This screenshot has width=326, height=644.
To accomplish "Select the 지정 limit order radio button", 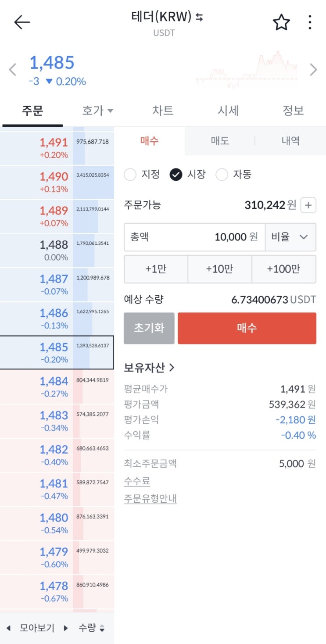I will click(x=130, y=175).
